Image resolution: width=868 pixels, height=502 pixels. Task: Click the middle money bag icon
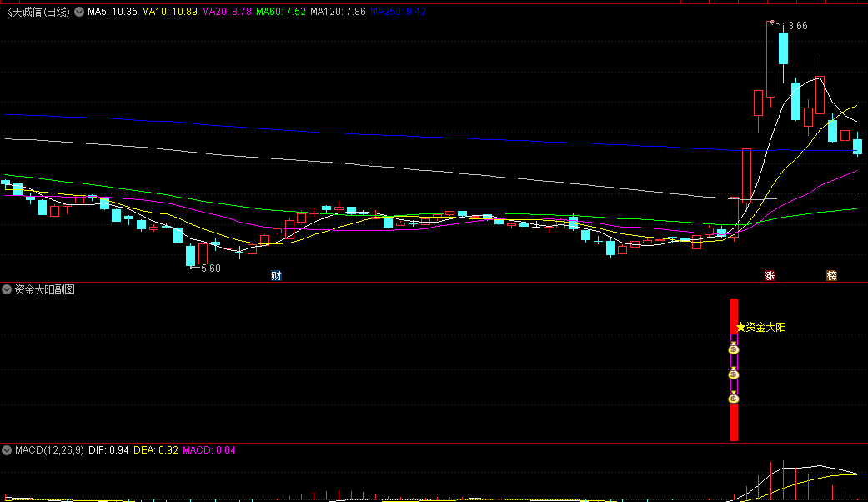click(734, 374)
